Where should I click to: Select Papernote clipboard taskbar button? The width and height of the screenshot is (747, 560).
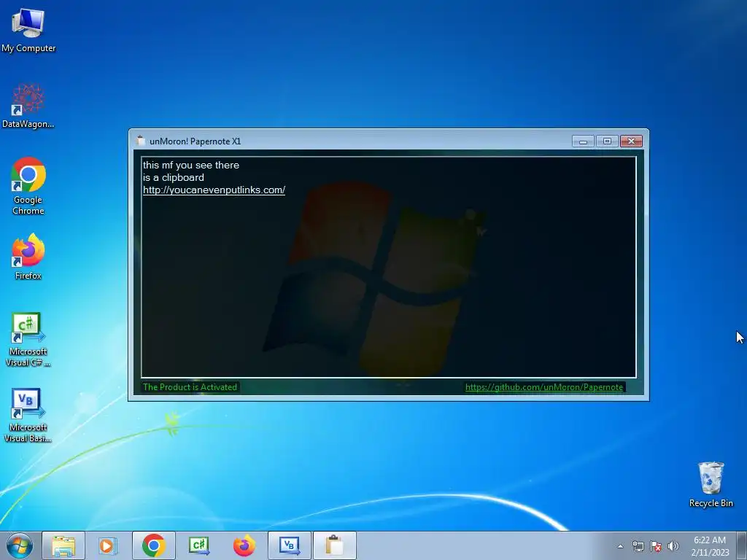click(x=334, y=545)
